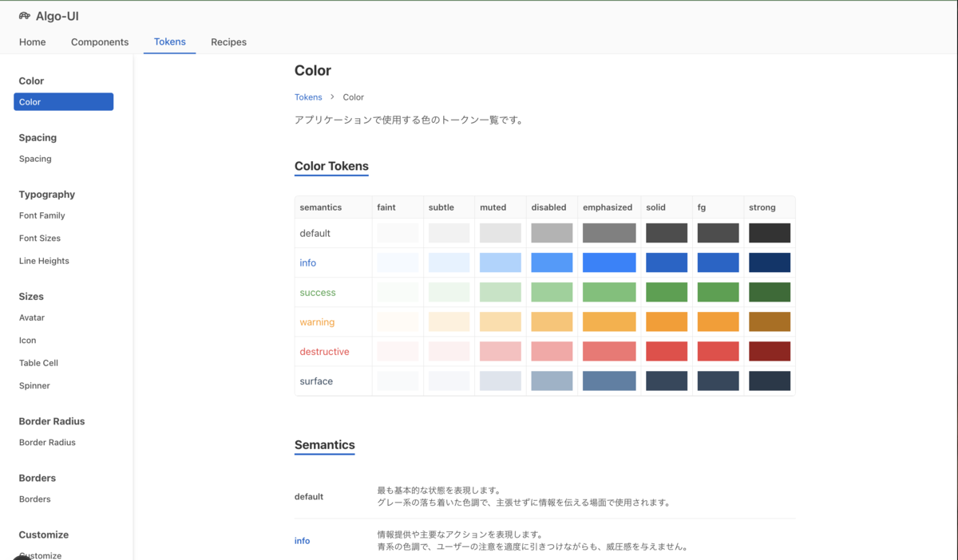Screen dimensions: 958x560
Task: Click 'success' row label in table
Action: click(318, 292)
